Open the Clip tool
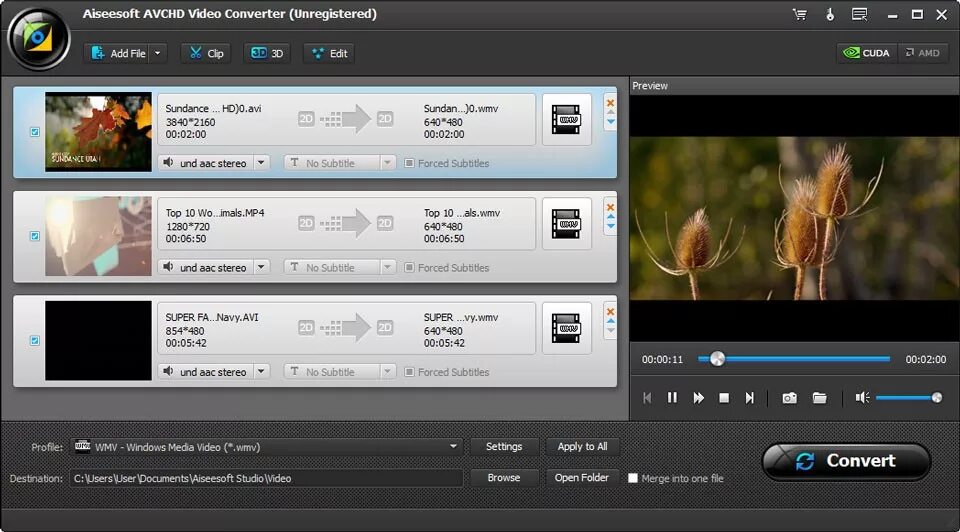The image size is (960, 532). [206, 53]
